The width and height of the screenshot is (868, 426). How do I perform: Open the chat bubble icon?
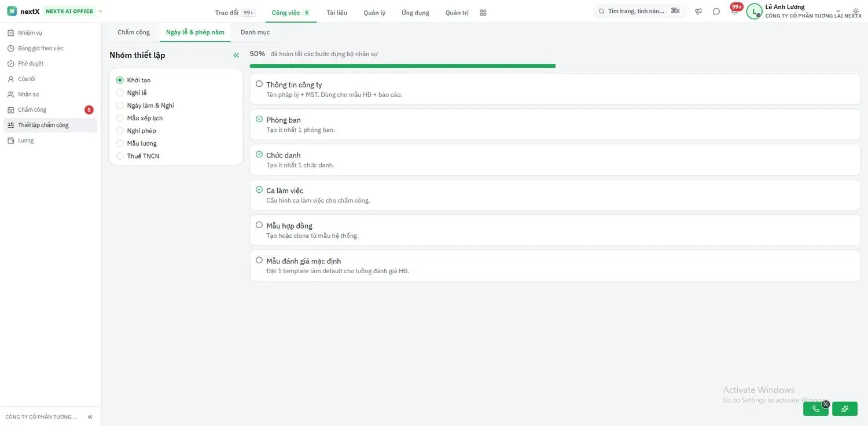click(x=716, y=12)
